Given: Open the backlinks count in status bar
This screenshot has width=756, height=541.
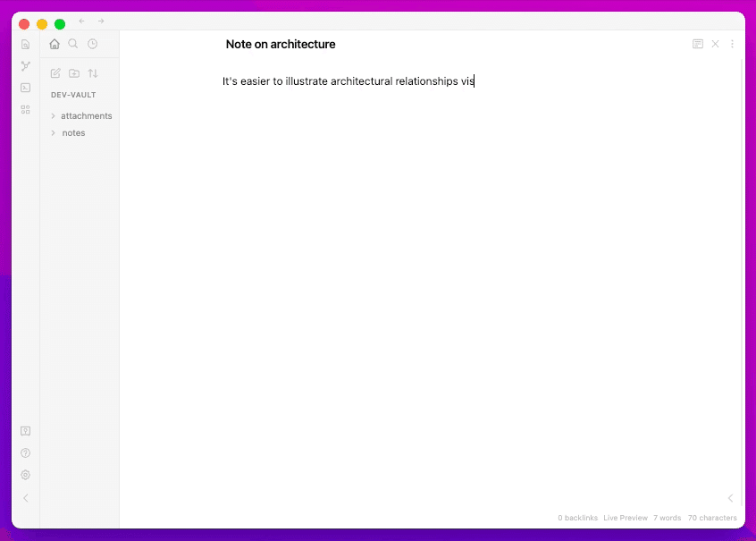Looking at the screenshot, I should (577, 518).
